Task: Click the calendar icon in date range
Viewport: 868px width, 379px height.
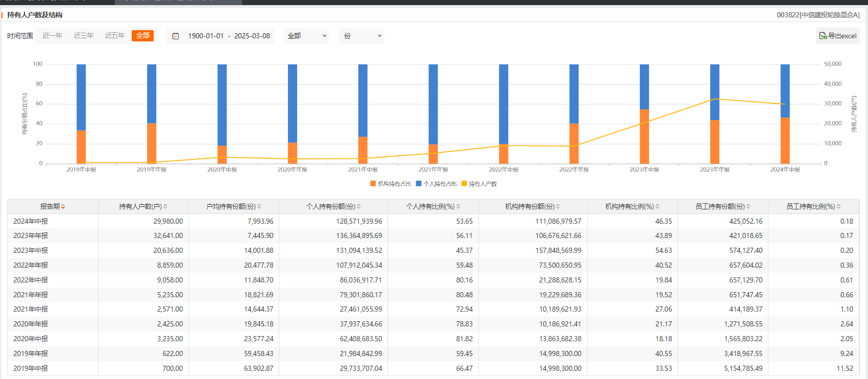Action: point(176,36)
